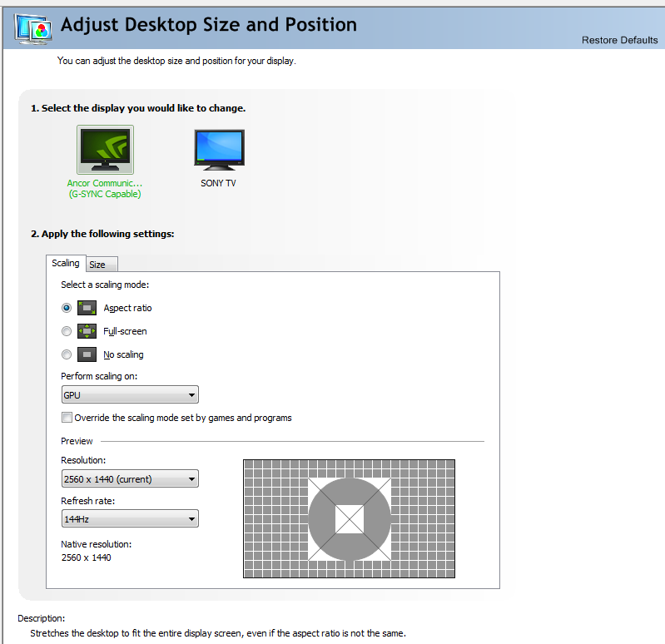Choose the Full-screen radio button

click(67, 331)
